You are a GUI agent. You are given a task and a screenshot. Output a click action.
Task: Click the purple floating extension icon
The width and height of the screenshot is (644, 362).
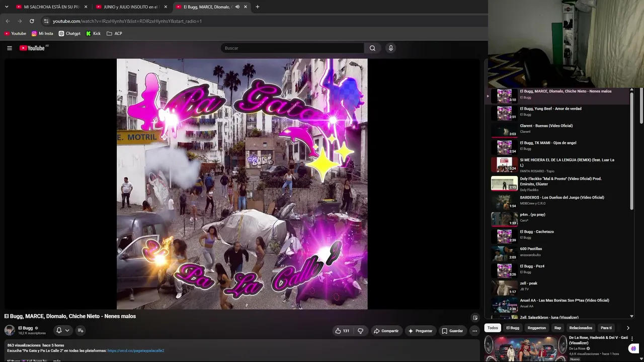click(633, 349)
